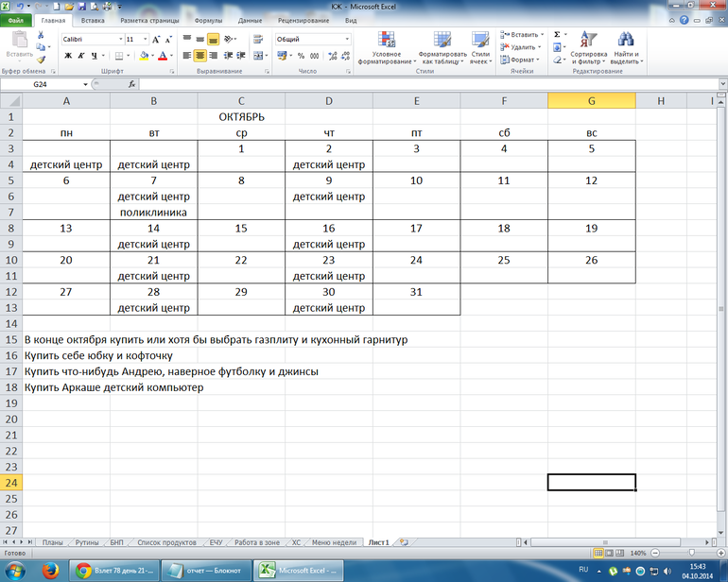The width and height of the screenshot is (728, 582).
Task: Click the Cut scissors icon
Action: tap(41, 35)
